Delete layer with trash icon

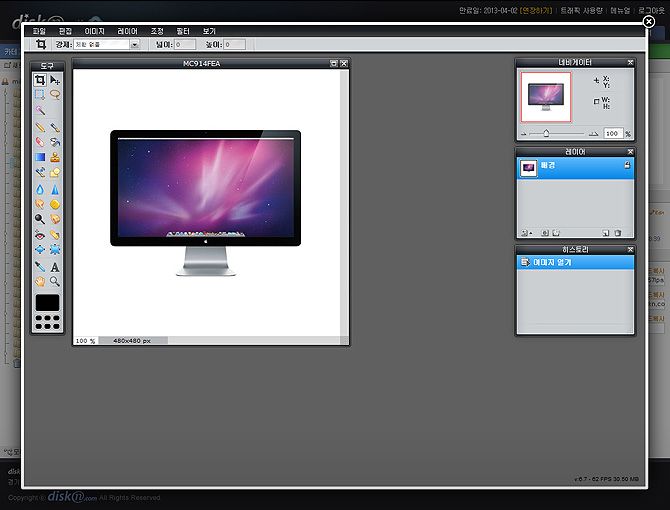coord(617,233)
